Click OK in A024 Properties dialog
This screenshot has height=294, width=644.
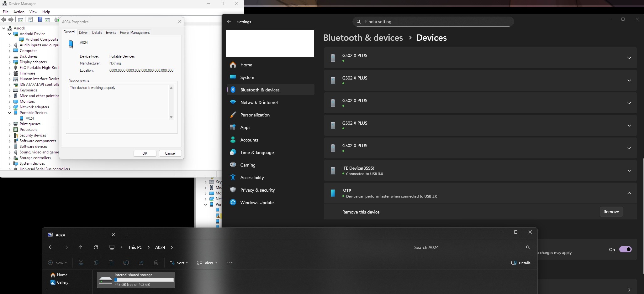145,153
